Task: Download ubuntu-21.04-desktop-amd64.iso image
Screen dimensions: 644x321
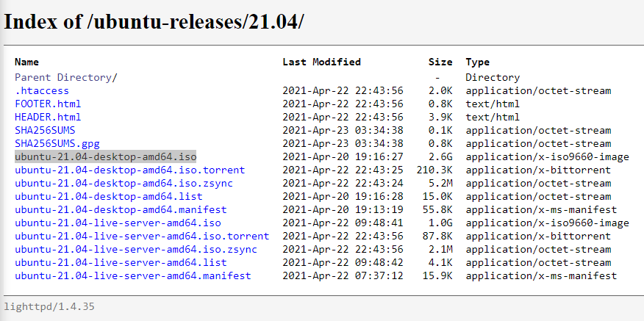Action: coord(106,156)
